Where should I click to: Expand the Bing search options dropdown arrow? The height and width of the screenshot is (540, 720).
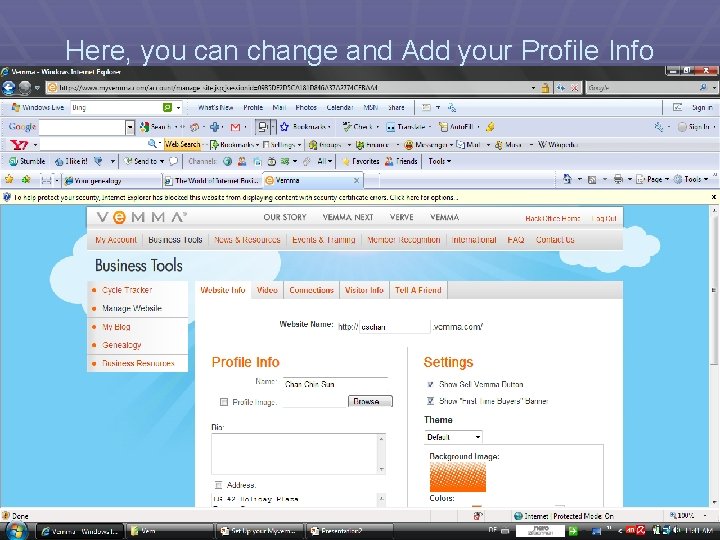pos(179,108)
